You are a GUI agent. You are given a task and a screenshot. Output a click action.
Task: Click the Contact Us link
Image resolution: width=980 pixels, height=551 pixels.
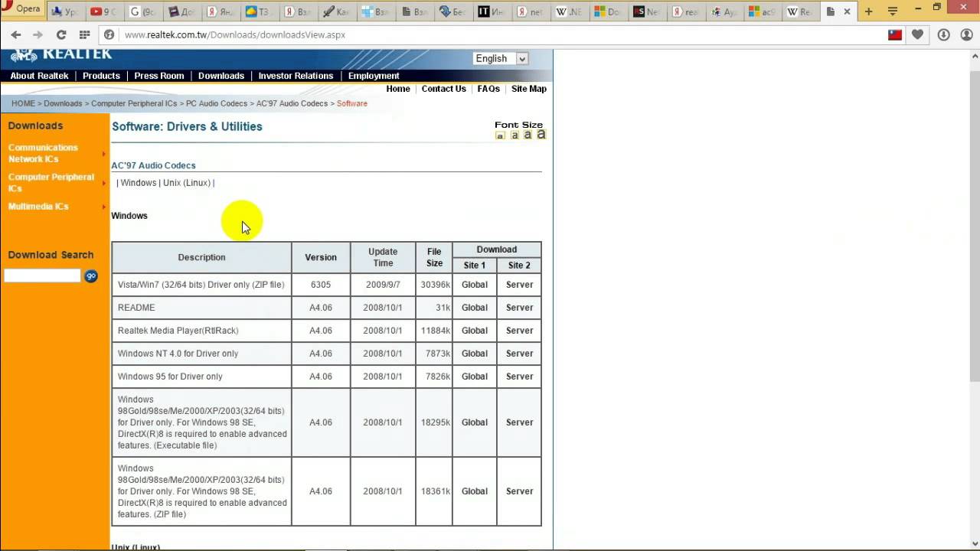(443, 89)
